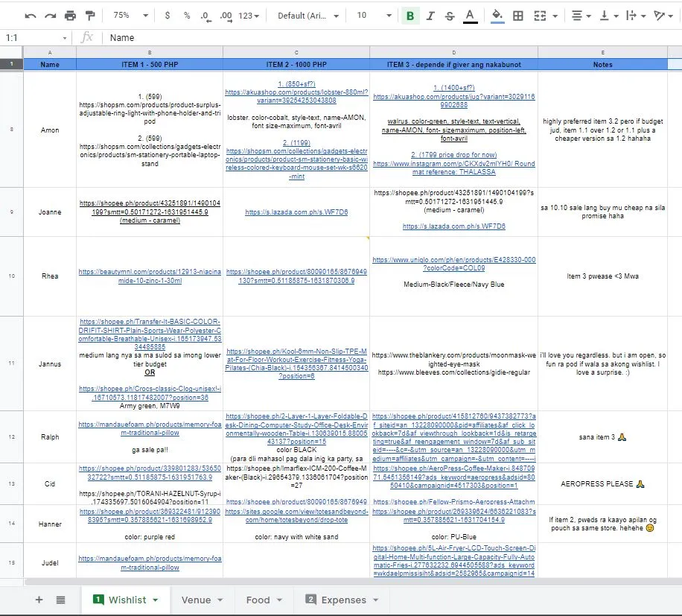Open Judel's mandauefoam pillow link
The image size is (682, 616).
tap(150, 563)
